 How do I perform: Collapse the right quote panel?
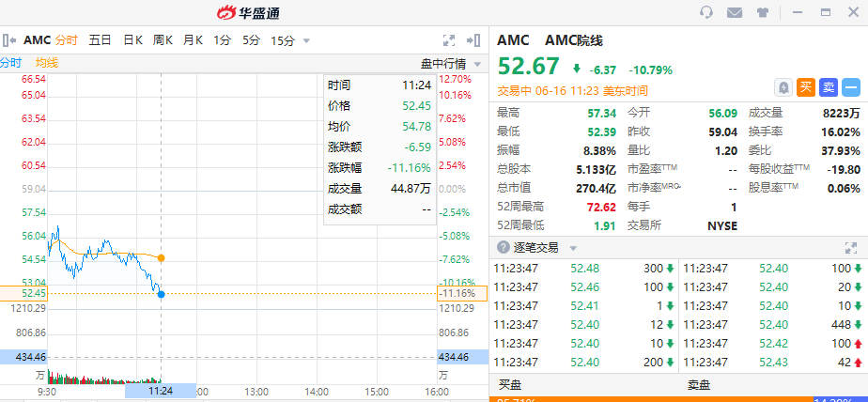[473, 40]
